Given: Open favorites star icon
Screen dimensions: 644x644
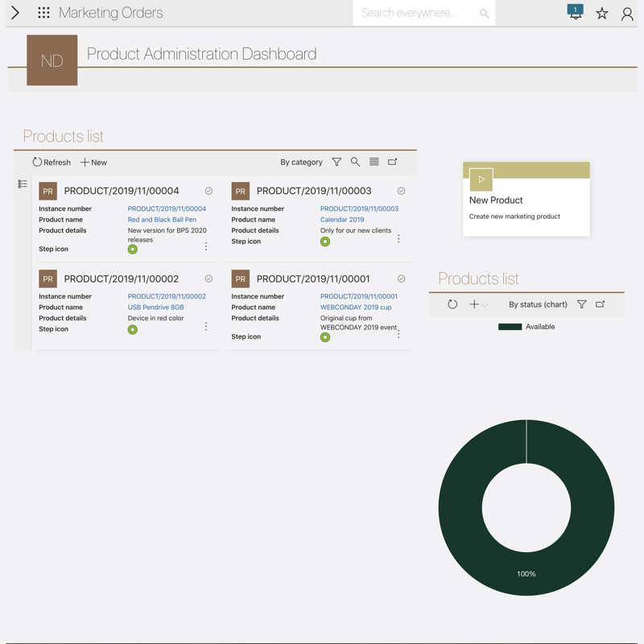Looking at the screenshot, I should point(601,13).
